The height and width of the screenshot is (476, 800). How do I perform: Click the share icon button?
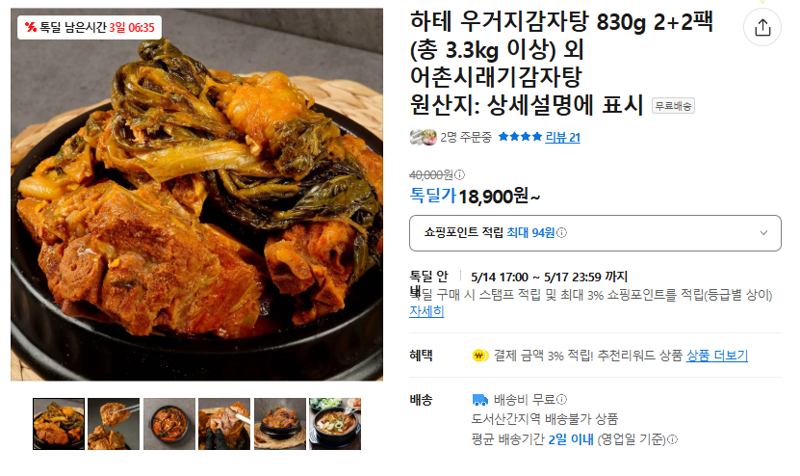click(x=762, y=27)
